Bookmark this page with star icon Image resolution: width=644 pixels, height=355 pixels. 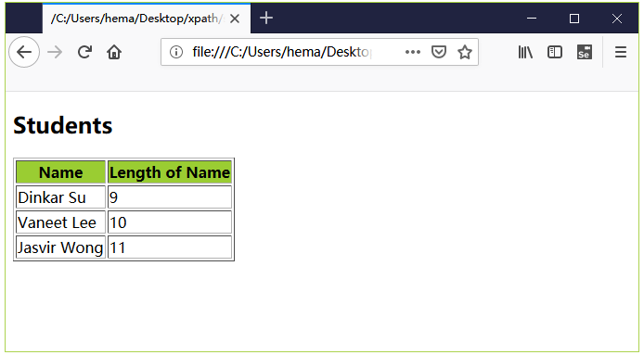(x=465, y=52)
